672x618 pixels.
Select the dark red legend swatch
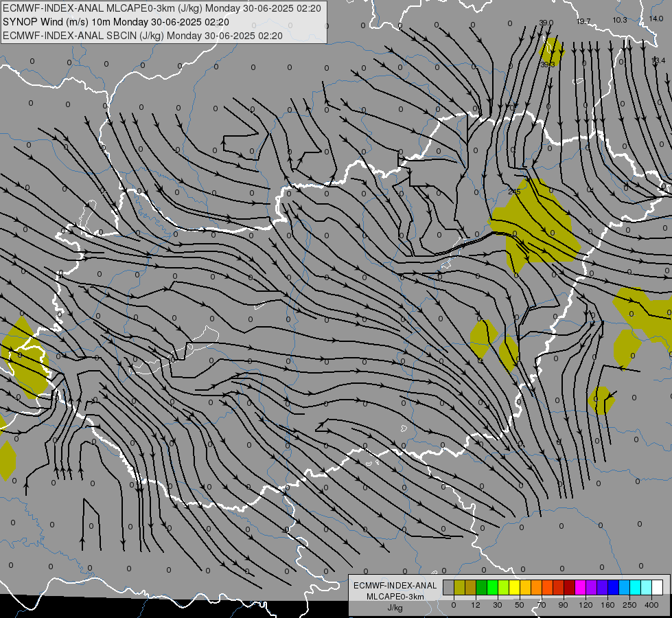click(x=569, y=588)
